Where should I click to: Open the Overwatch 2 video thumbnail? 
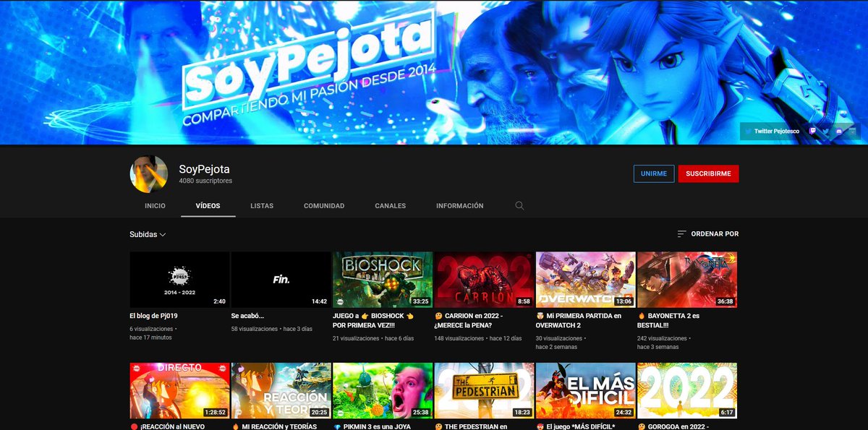(x=586, y=280)
